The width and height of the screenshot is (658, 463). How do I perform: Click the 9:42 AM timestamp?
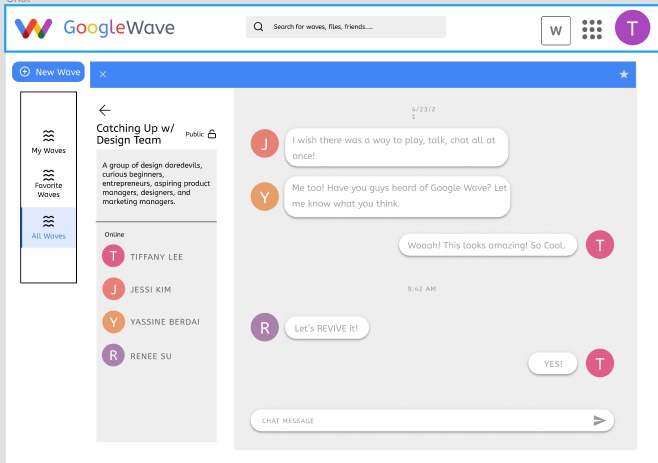(x=422, y=289)
